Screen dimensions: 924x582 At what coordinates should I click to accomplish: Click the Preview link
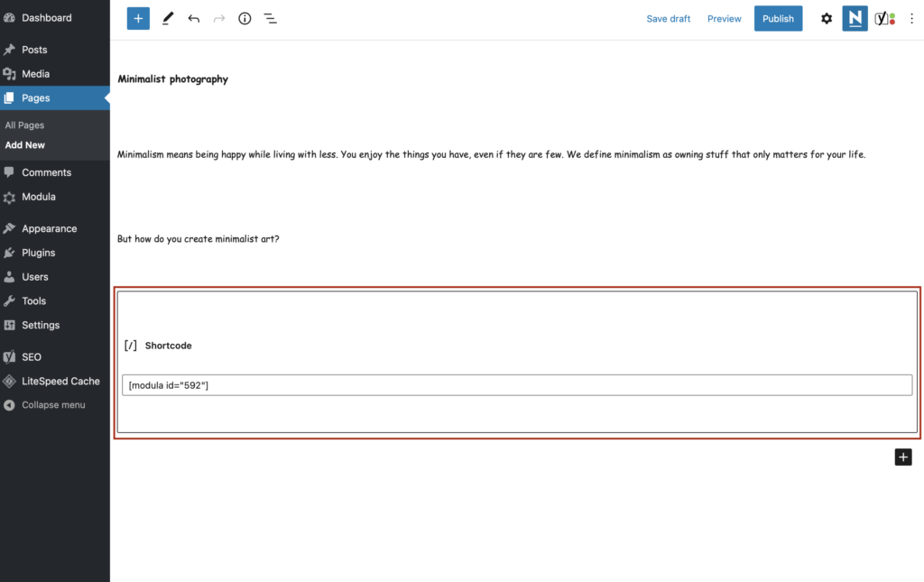(x=725, y=19)
